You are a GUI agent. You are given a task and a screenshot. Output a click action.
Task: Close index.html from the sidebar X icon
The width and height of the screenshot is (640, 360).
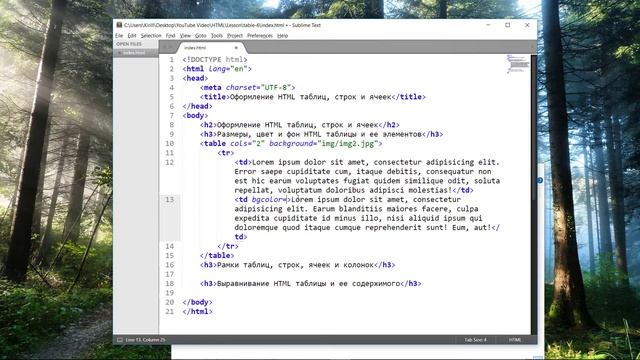pos(119,53)
